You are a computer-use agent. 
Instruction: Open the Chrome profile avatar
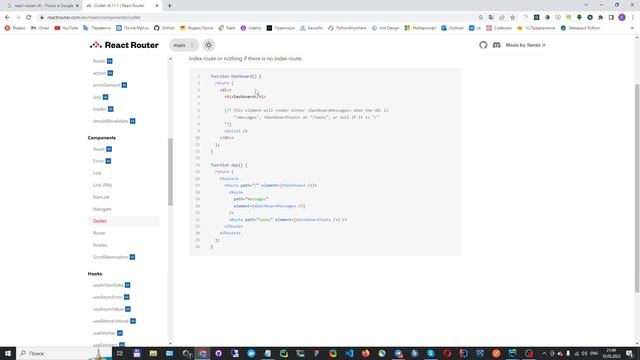point(622,18)
